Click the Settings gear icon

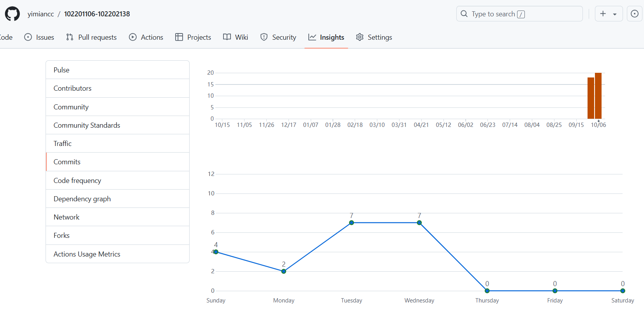[360, 37]
